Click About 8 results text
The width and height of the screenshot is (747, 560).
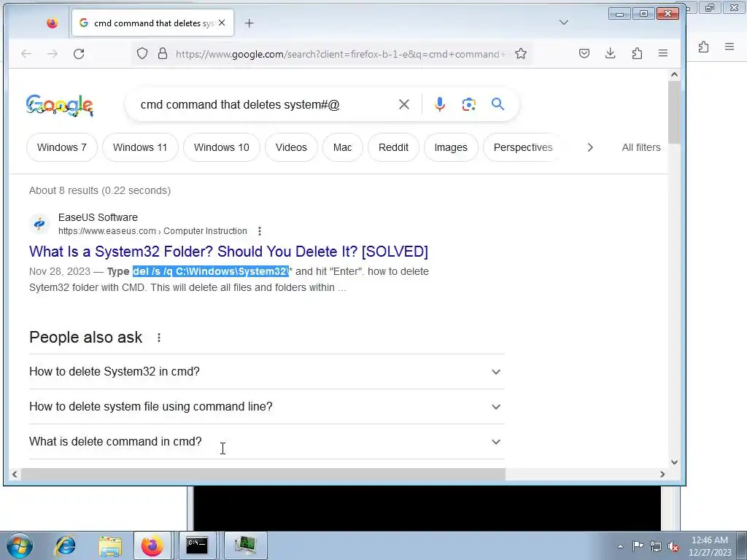99,190
